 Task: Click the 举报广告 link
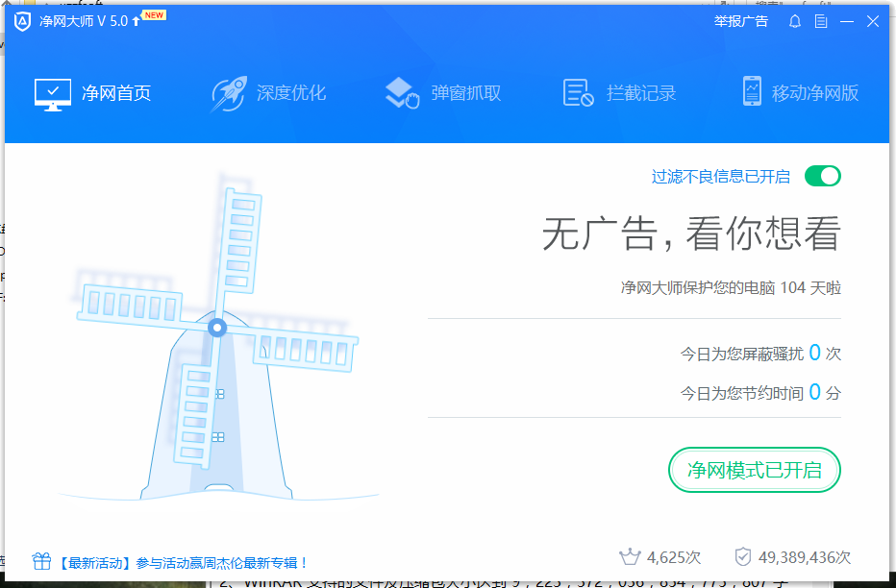[x=741, y=22]
